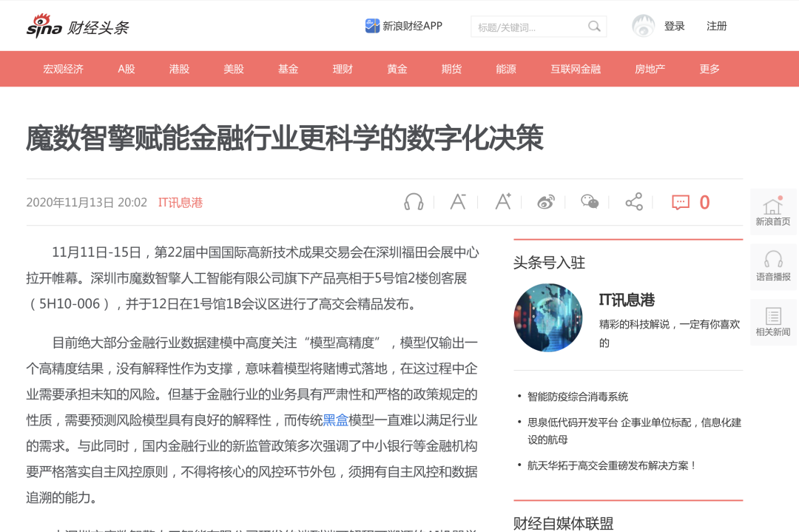Click the 黑盒 hyperlink in article
This screenshot has width=799, height=532.
pos(336,420)
